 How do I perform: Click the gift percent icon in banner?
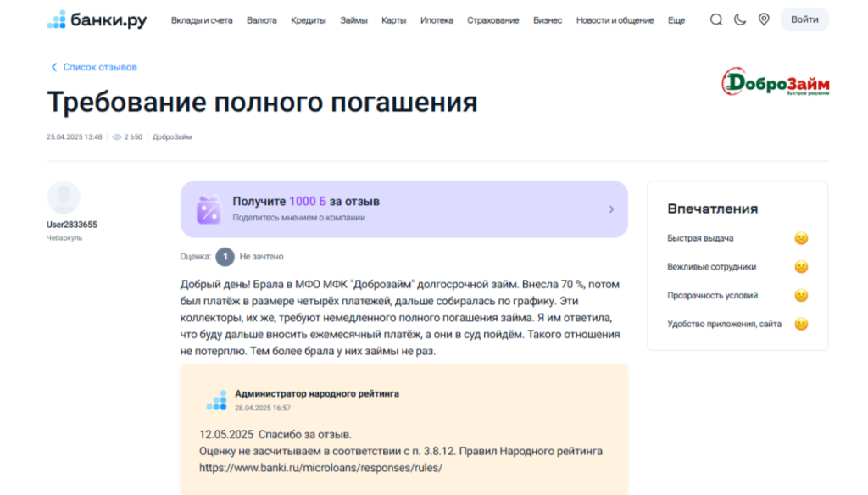[x=209, y=209]
